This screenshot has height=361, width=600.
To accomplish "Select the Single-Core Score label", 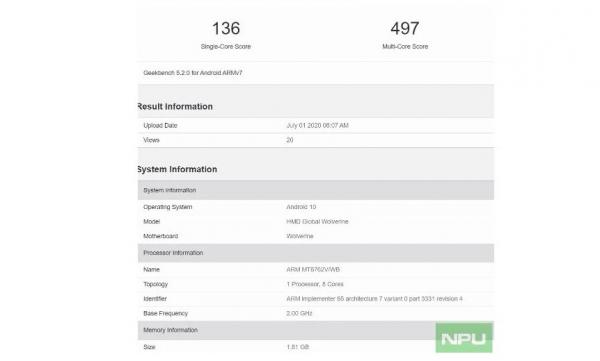I will point(226,46).
